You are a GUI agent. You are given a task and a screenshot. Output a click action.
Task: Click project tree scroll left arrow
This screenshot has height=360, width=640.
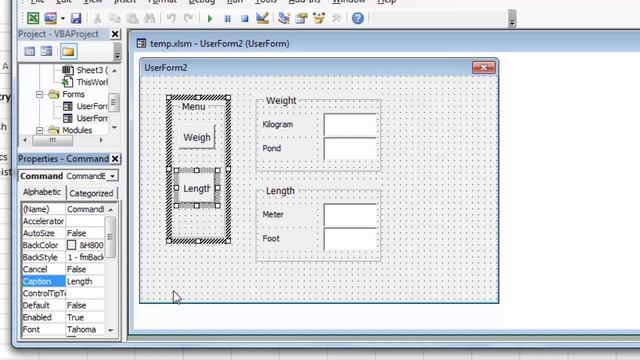25,140
